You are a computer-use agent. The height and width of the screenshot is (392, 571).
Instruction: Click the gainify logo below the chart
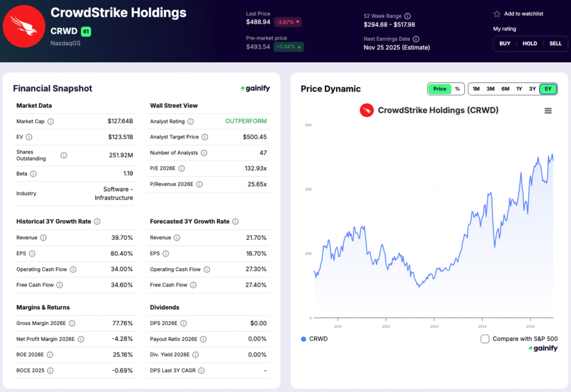point(542,348)
